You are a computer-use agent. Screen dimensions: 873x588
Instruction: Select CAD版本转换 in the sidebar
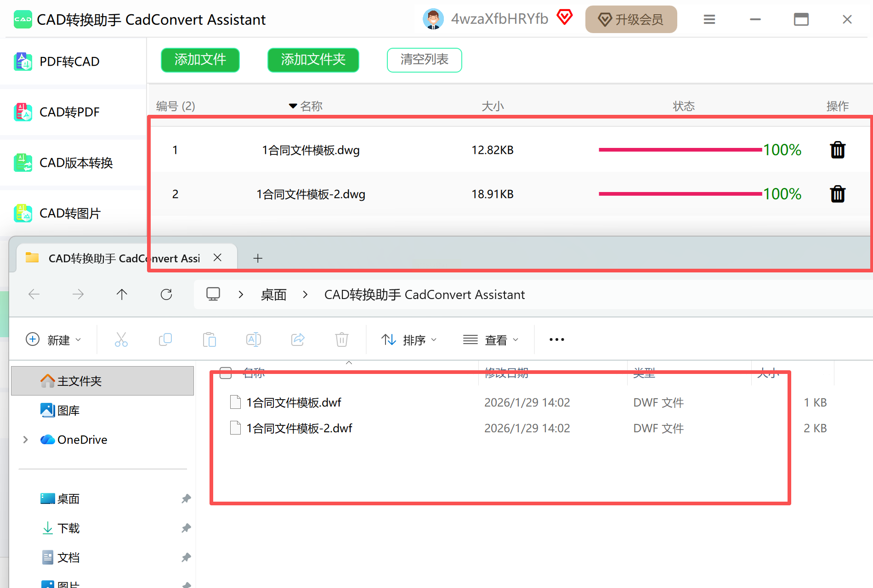pyautogui.click(x=69, y=163)
